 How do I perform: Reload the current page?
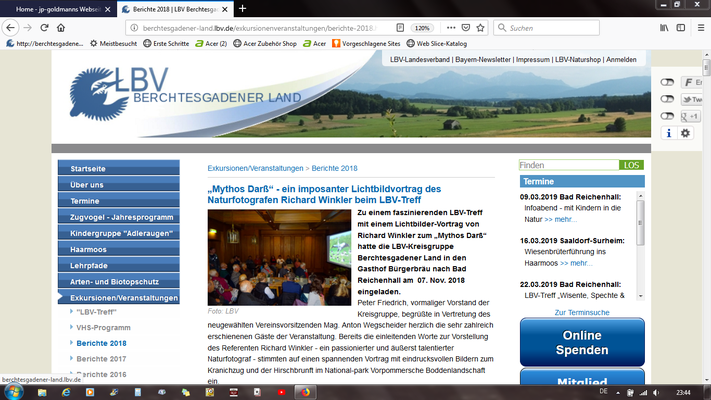(x=44, y=28)
